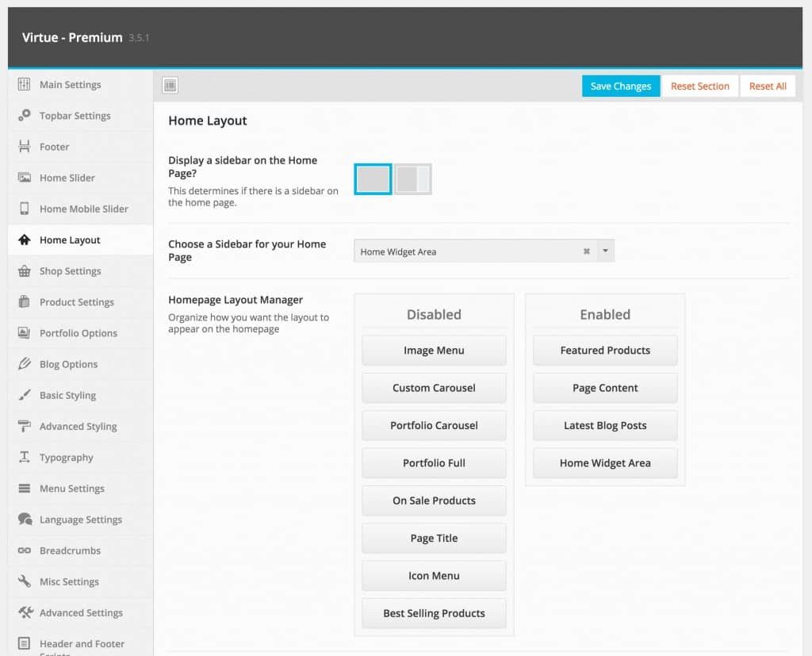Click the Typography text icon
Screen dimensions: 812x656
[x=24, y=457]
